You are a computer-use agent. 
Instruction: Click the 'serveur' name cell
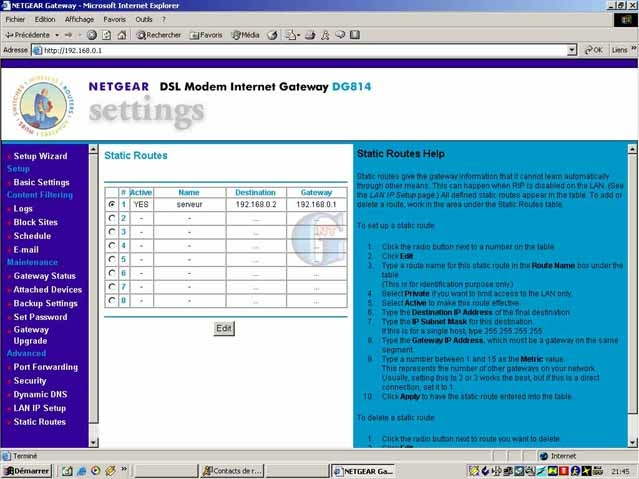pyautogui.click(x=189, y=204)
